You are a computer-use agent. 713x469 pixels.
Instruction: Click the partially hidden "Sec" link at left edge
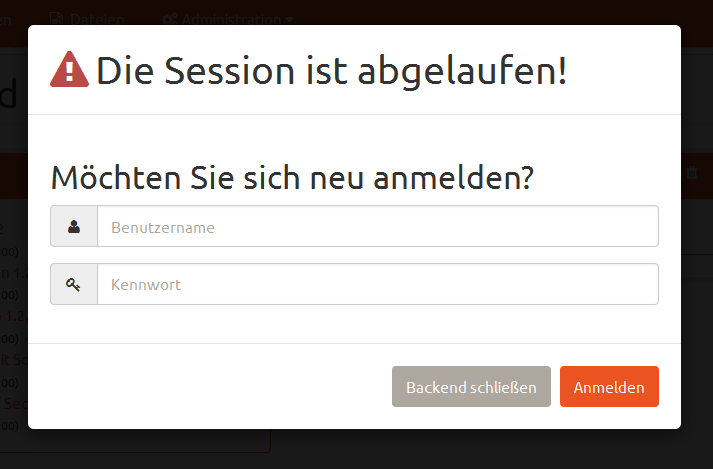tap(14, 403)
